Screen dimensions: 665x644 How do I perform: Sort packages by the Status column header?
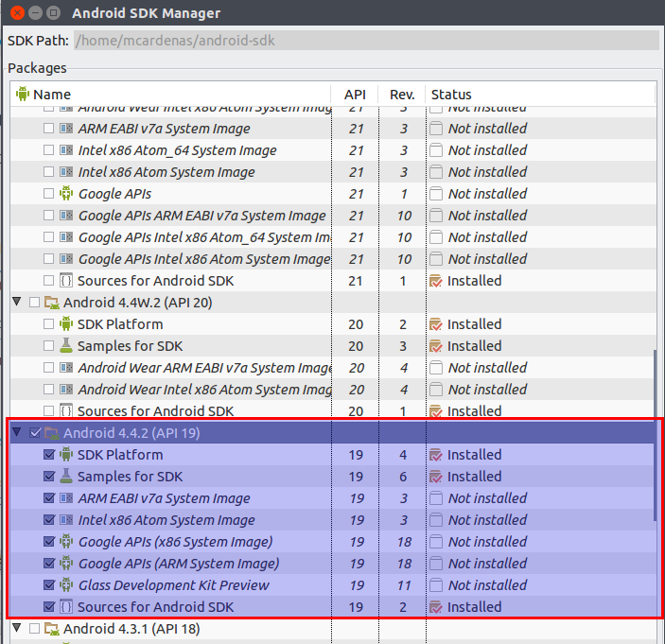click(541, 94)
